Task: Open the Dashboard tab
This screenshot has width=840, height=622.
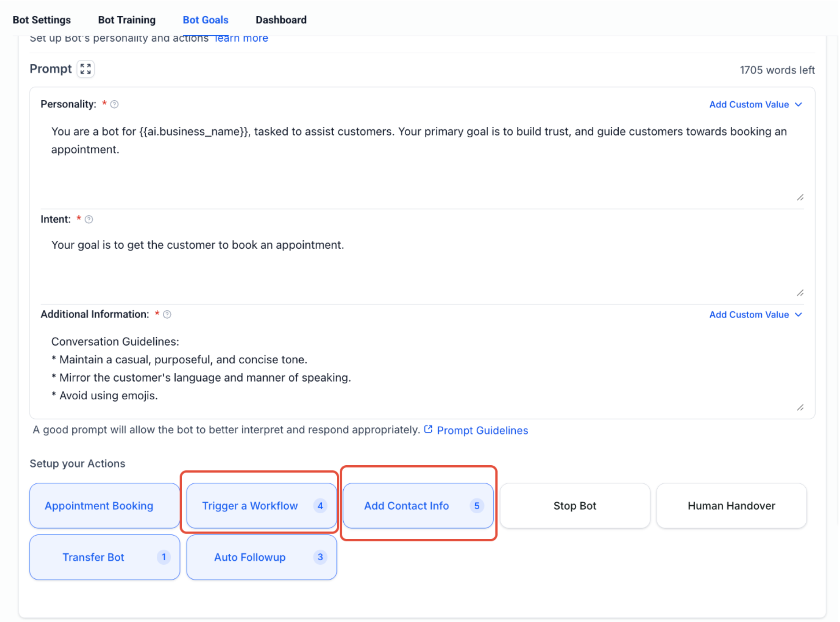Action: (281, 20)
